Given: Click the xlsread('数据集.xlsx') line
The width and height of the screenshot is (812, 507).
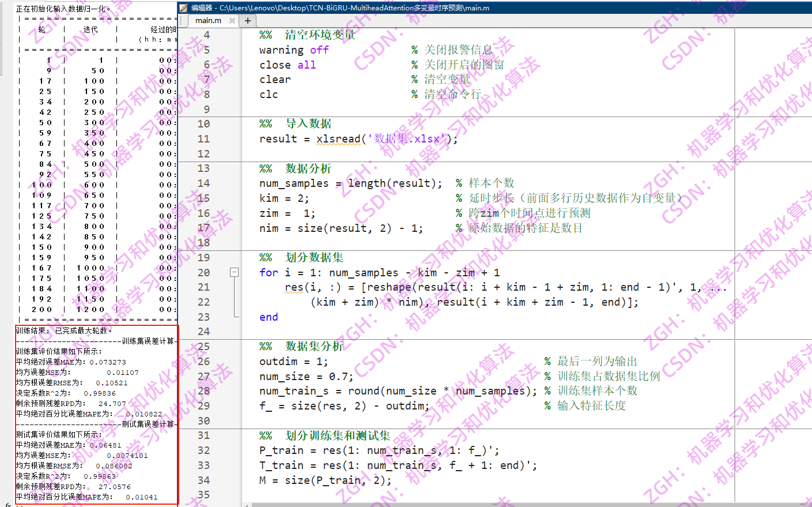Looking at the screenshot, I should (358, 139).
